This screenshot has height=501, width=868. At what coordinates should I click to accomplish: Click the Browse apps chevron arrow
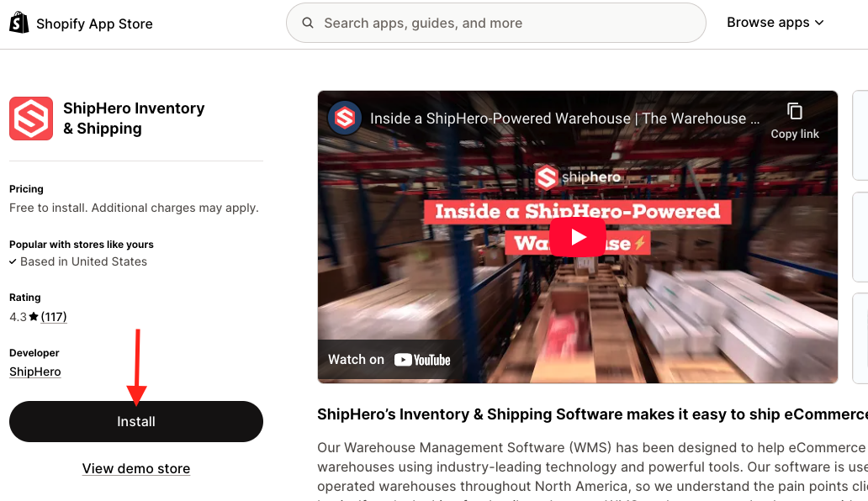click(819, 23)
